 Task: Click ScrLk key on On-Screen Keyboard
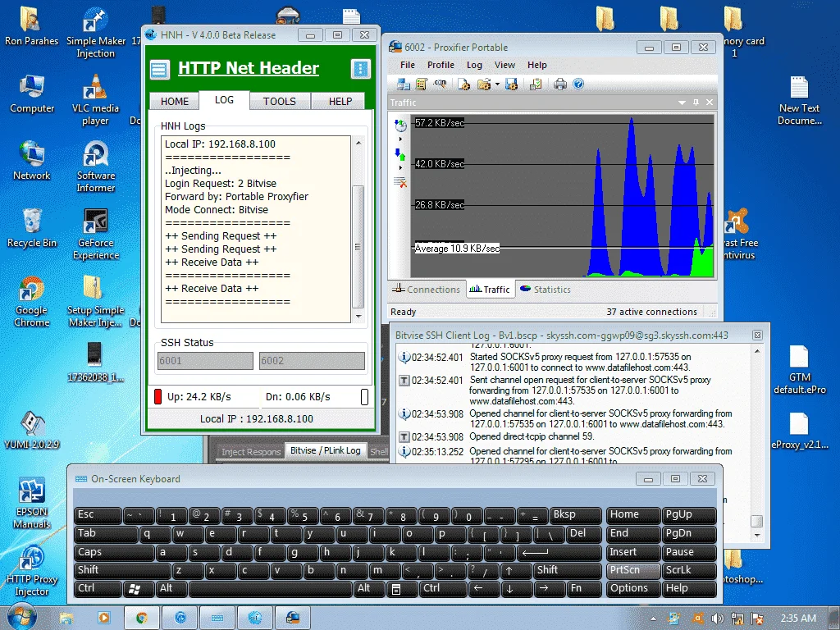(x=689, y=571)
